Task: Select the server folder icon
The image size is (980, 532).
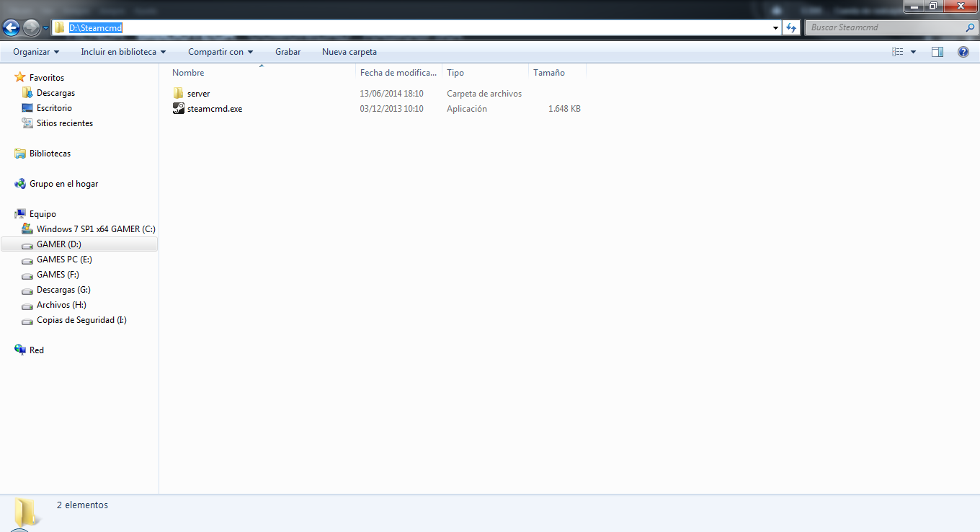Action: (x=179, y=94)
